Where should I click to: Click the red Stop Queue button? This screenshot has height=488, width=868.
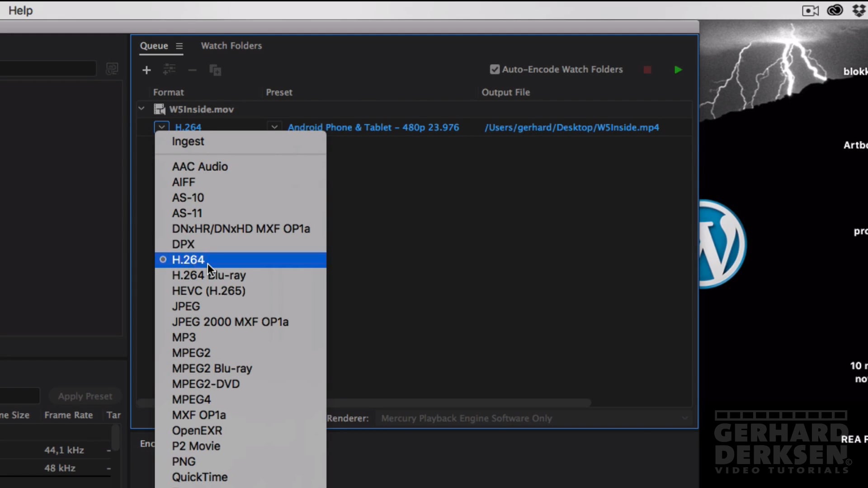coord(647,70)
